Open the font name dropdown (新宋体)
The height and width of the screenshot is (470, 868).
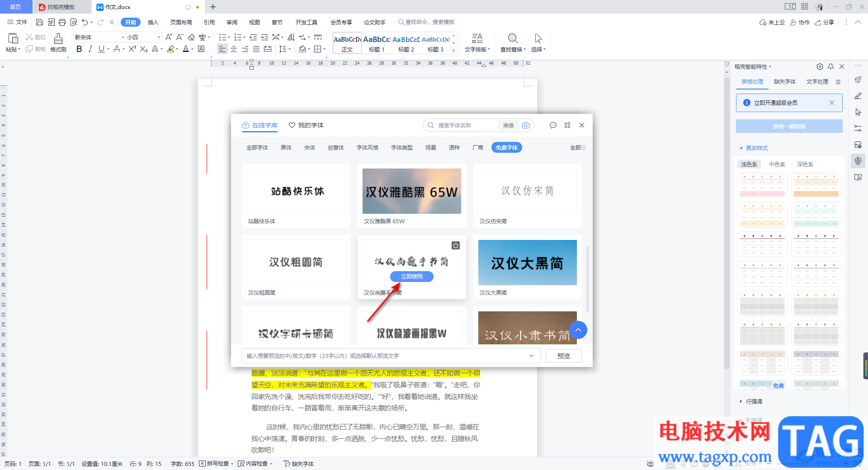coord(123,37)
